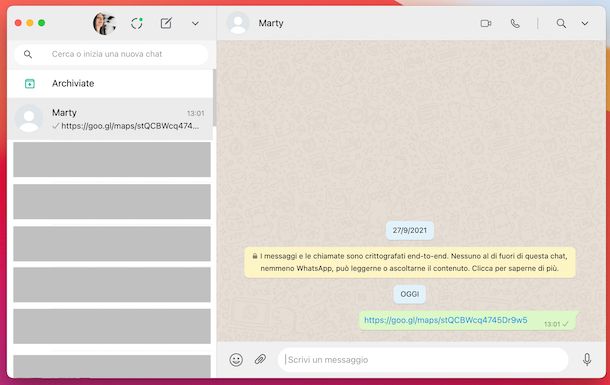
Task: Click the chat list scrollbar
Action: click(214, 97)
